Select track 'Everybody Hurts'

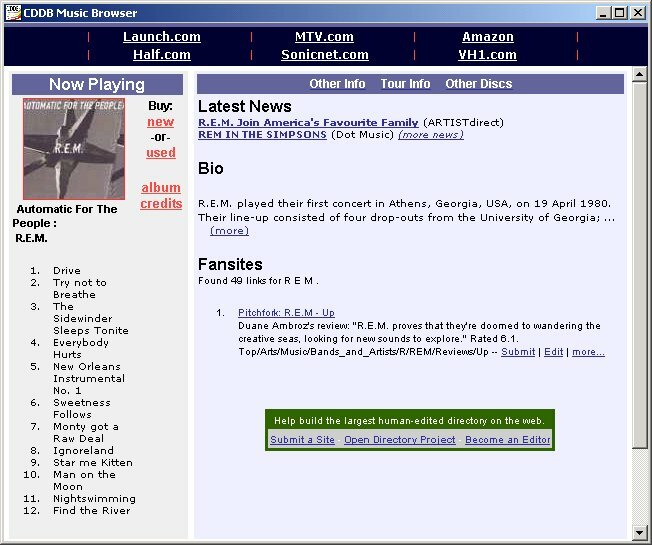pyautogui.click(x=81, y=348)
